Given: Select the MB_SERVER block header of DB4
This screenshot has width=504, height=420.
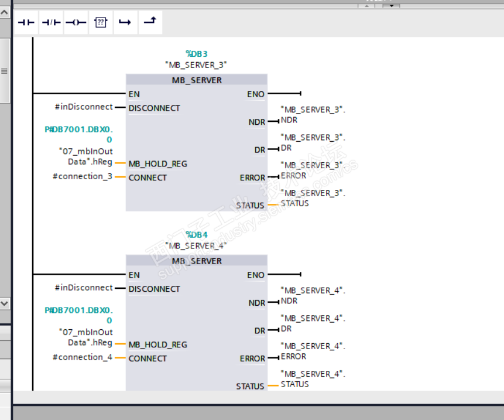Looking at the screenshot, I should pos(197,261).
